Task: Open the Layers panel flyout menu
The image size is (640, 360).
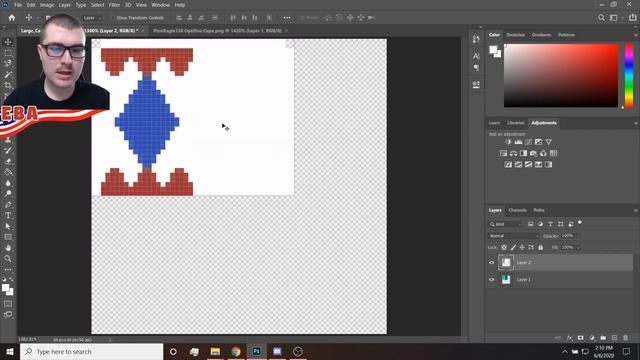Action: (x=636, y=211)
